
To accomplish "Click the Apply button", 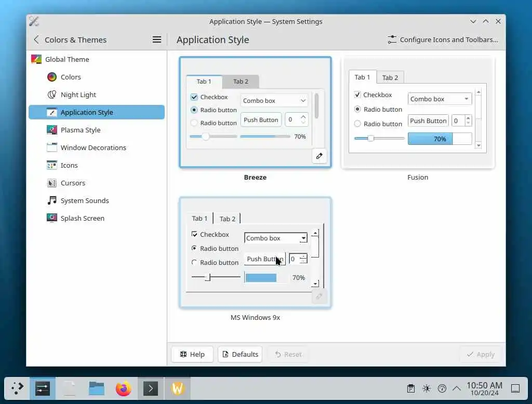I will (x=481, y=354).
